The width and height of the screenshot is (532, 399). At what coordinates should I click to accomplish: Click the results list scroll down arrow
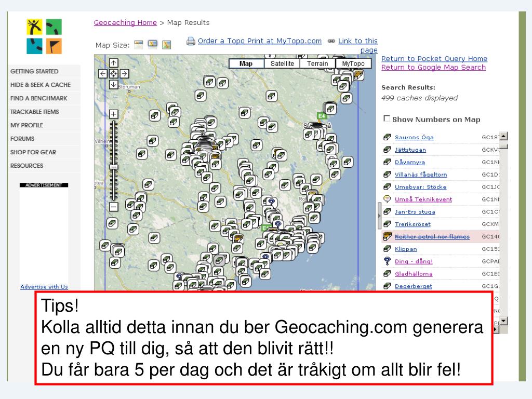[x=504, y=321]
